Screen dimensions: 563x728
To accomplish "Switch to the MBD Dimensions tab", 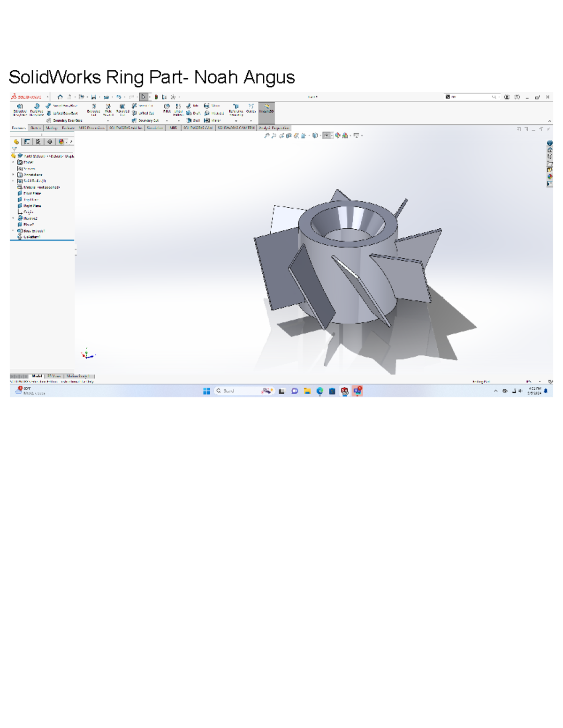I will 91,128.
